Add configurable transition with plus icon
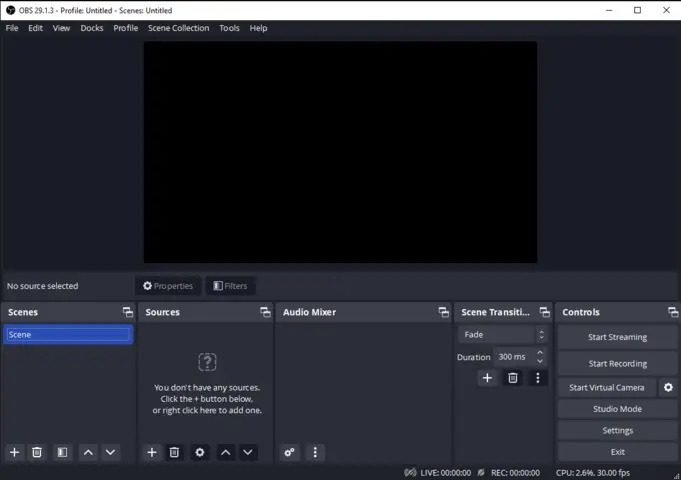Image resolution: width=681 pixels, height=480 pixels. click(487, 378)
